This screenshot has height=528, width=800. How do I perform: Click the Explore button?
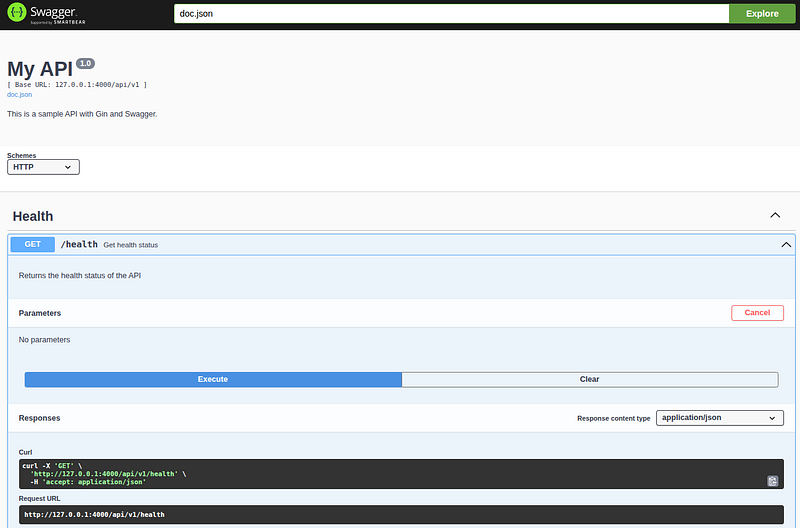point(762,14)
